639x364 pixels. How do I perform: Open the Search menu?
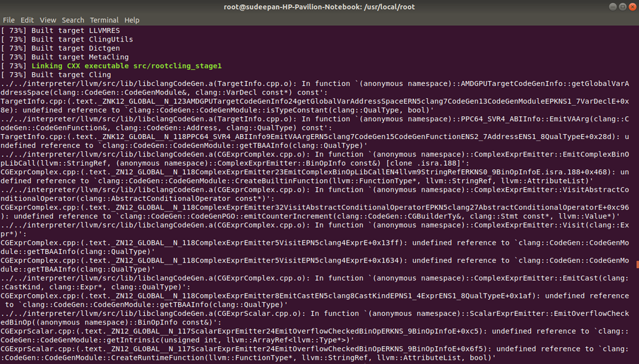tap(73, 20)
